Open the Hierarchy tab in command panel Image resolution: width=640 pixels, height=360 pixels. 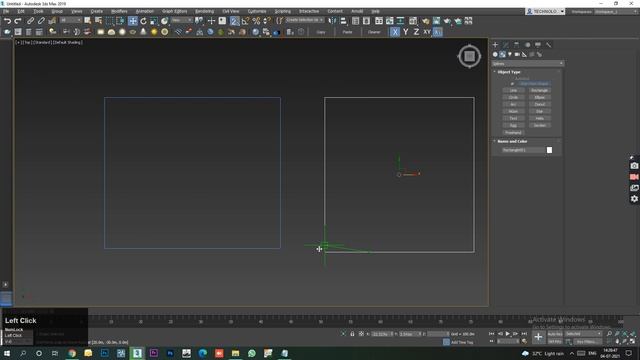pyautogui.click(x=517, y=45)
